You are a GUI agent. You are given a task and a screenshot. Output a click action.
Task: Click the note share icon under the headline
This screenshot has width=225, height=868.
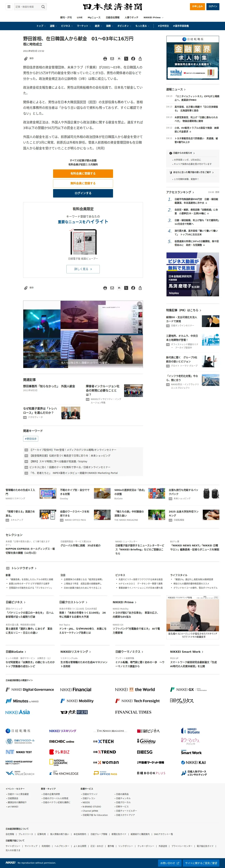(119, 59)
